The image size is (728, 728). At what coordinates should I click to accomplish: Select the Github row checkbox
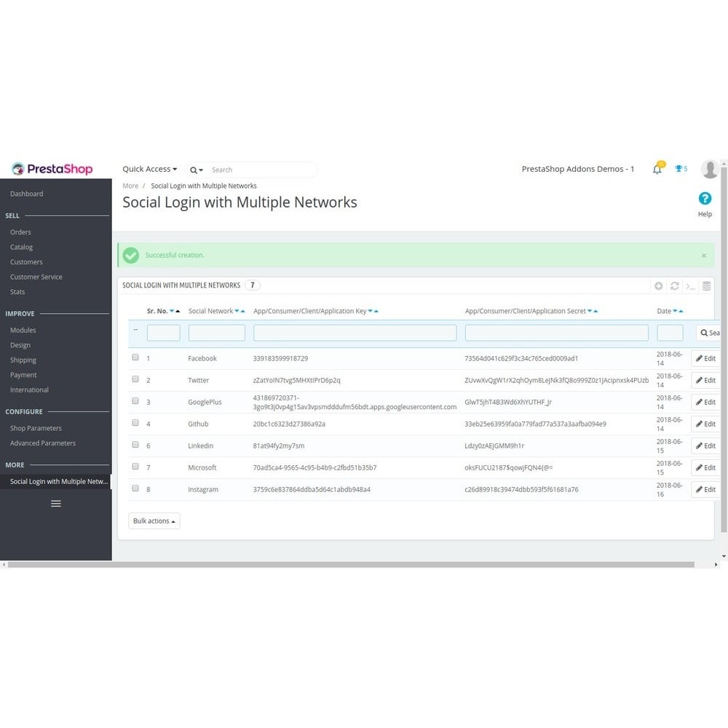click(135, 422)
